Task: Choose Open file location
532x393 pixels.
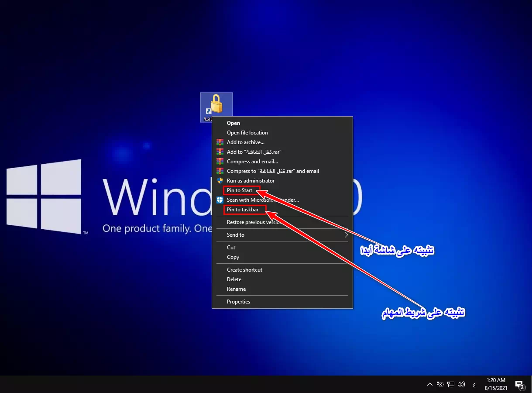Action: point(247,133)
